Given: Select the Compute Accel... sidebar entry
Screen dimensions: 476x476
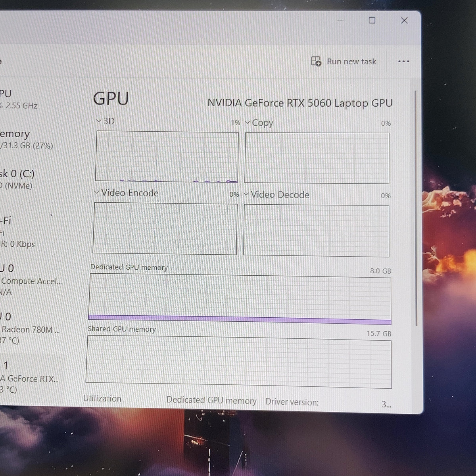Looking at the screenshot, I should (31, 280).
